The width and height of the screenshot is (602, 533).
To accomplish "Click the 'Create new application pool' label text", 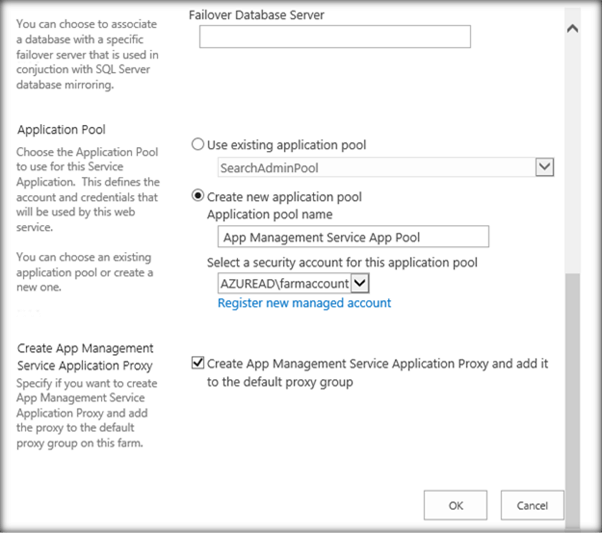I will click(285, 197).
